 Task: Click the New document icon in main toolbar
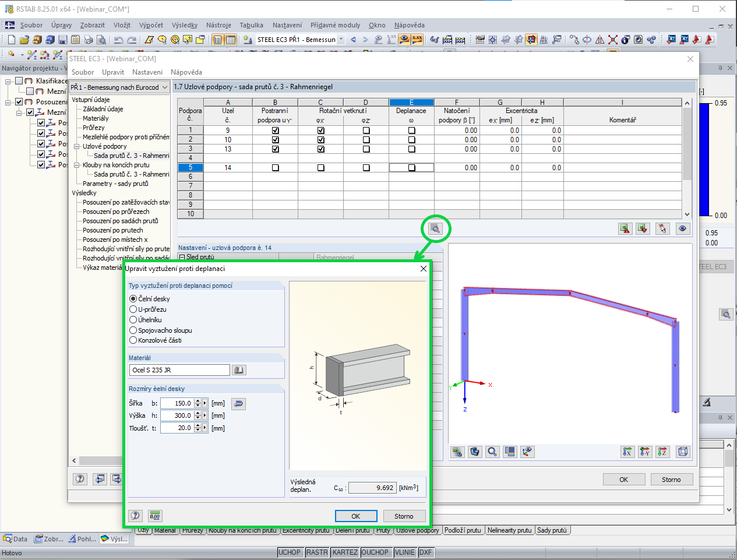coord(12,40)
